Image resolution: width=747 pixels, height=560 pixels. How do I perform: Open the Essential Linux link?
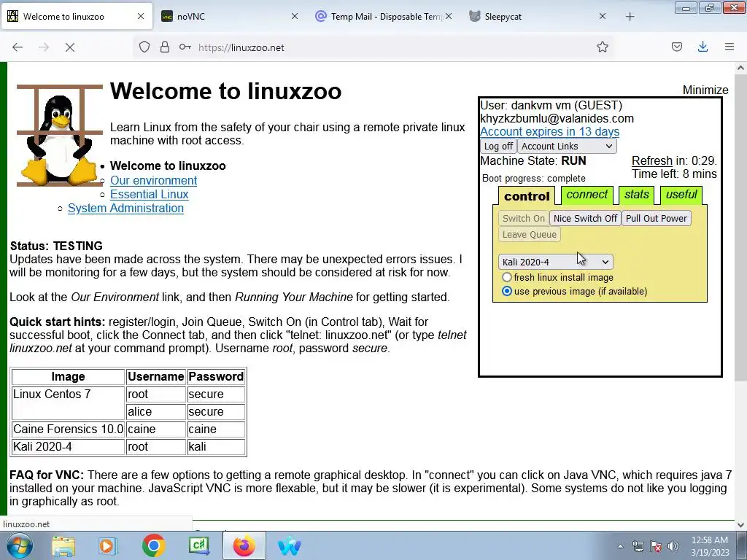click(149, 194)
